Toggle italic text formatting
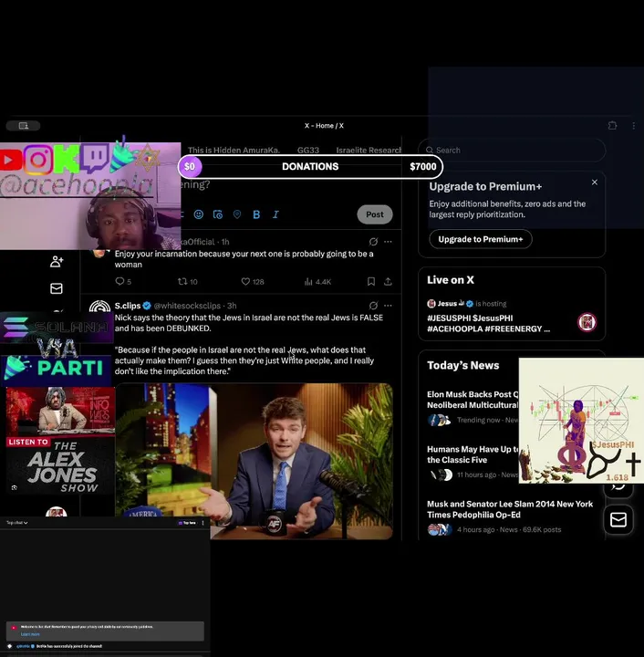Image resolution: width=644 pixels, height=657 pixels. [275, 214]
